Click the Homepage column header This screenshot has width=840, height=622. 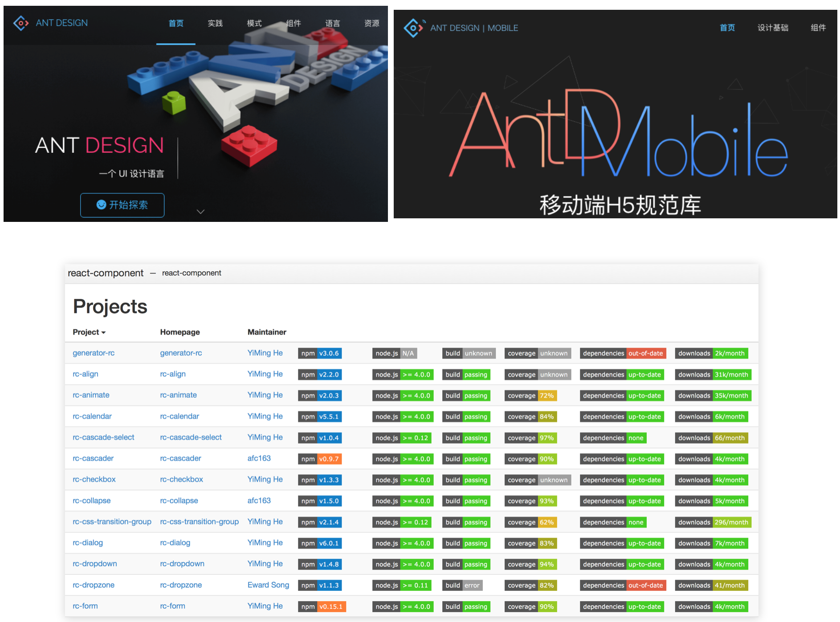(x=180, y=332)
